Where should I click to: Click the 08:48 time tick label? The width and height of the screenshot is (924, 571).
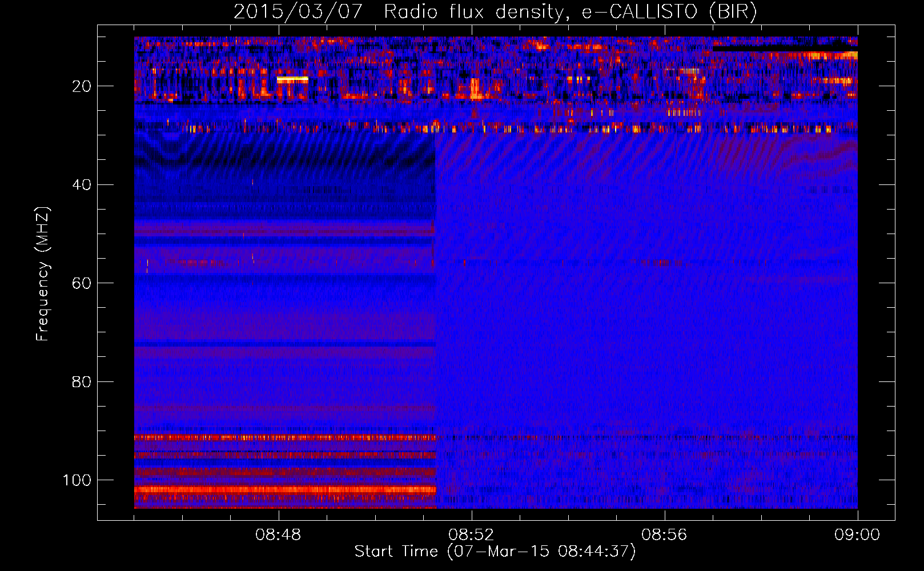[278, 535]
